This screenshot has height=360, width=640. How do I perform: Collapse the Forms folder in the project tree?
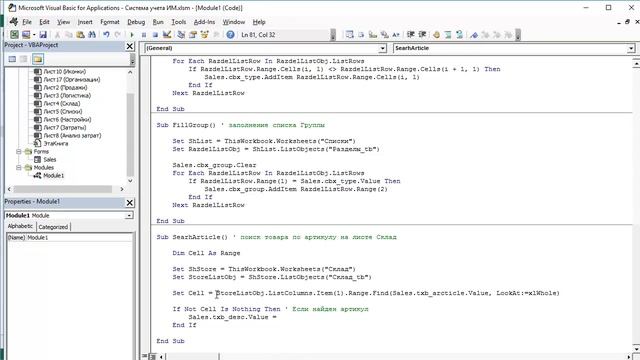(x=19, y=151)
